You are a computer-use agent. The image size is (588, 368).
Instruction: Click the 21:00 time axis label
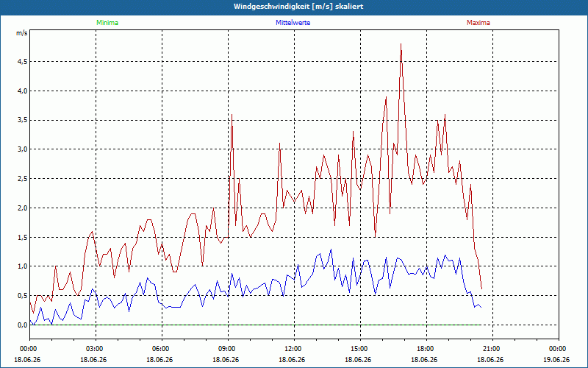click(492, 349)
